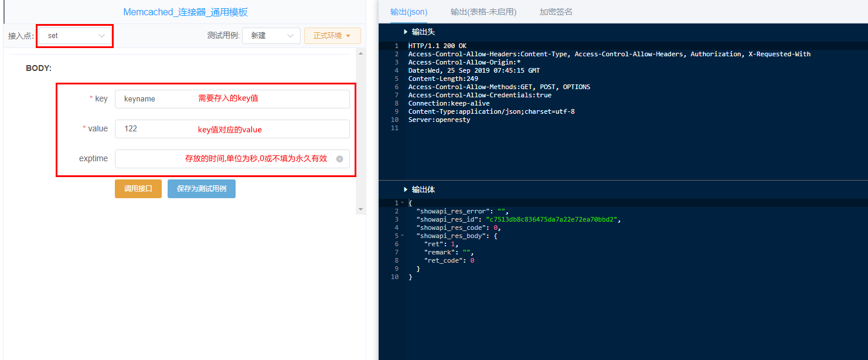Click the Server:openresty header line
This screenshot has height=360, width=868.
[439, 120]
